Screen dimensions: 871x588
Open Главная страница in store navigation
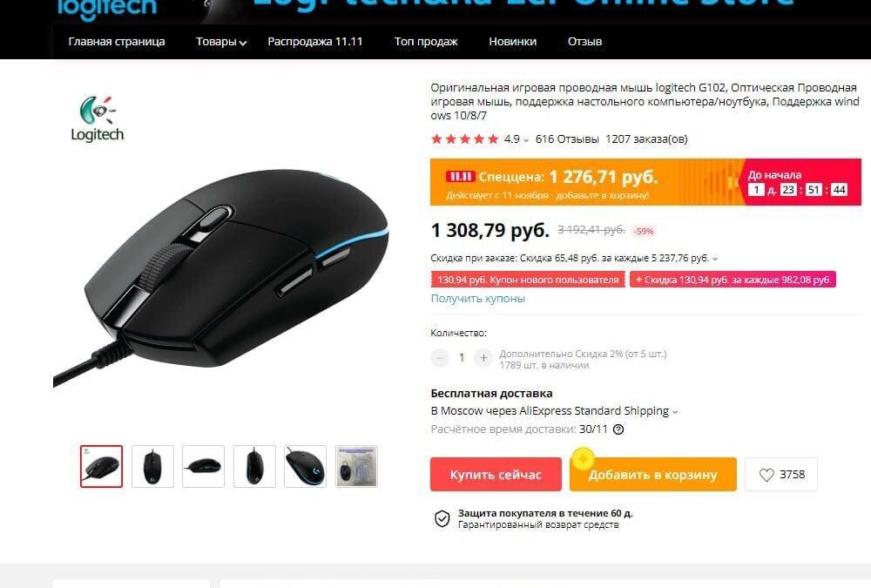(117, 42)
